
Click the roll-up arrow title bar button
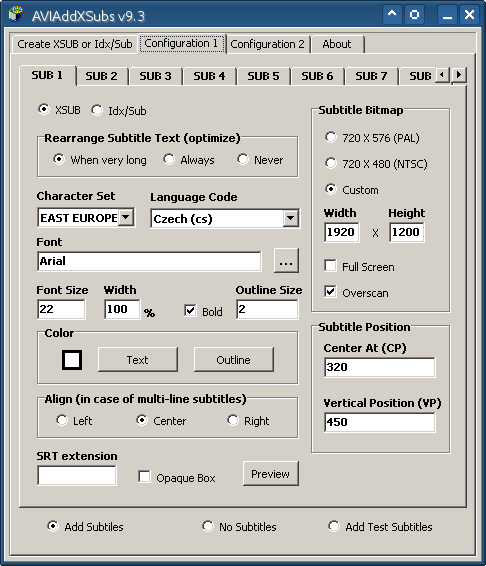click(x=392, y=14)
